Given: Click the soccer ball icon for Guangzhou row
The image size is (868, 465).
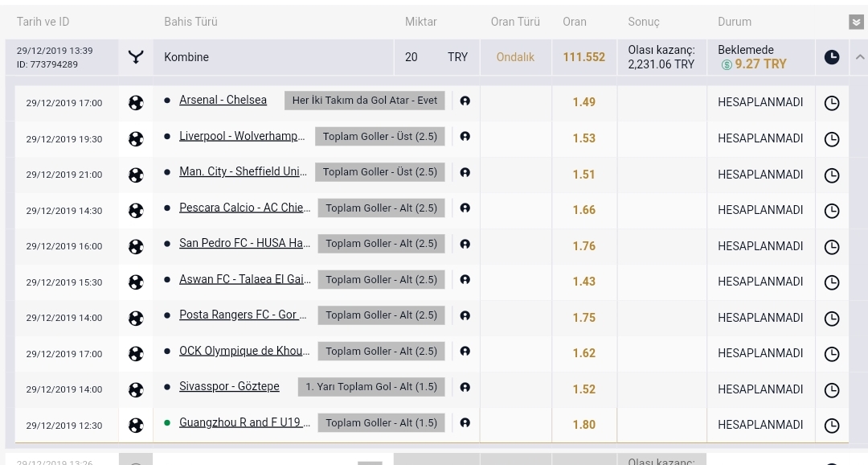Looking at the screenshot, I should (136, 425).
